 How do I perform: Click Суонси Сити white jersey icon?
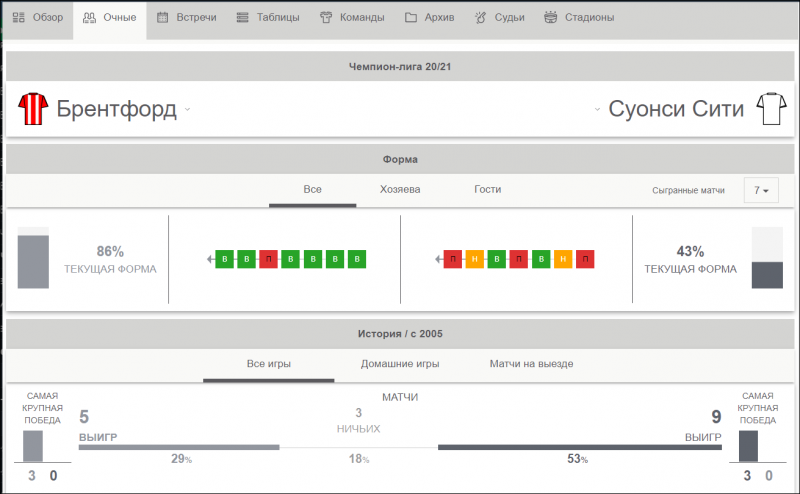coord(771,109)
